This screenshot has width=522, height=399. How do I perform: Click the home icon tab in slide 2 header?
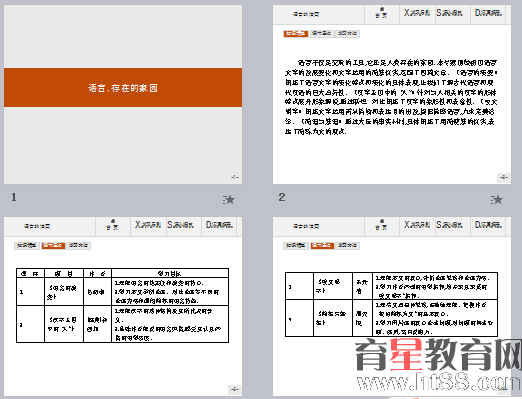coord(382,13)
